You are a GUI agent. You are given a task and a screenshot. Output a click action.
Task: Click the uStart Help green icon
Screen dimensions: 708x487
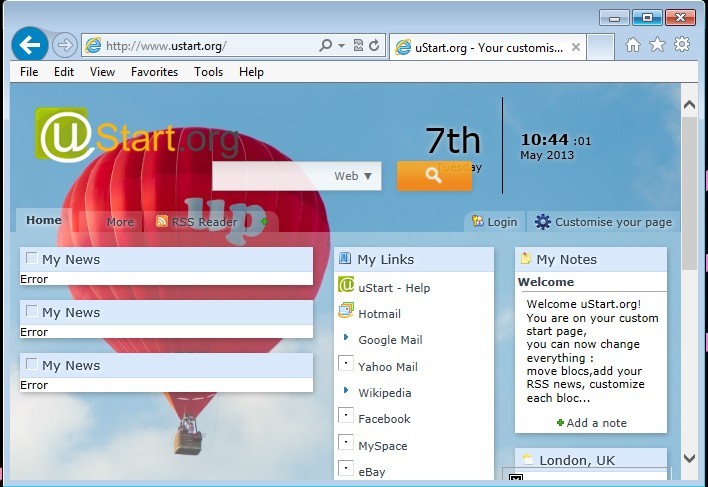[346, 285]
